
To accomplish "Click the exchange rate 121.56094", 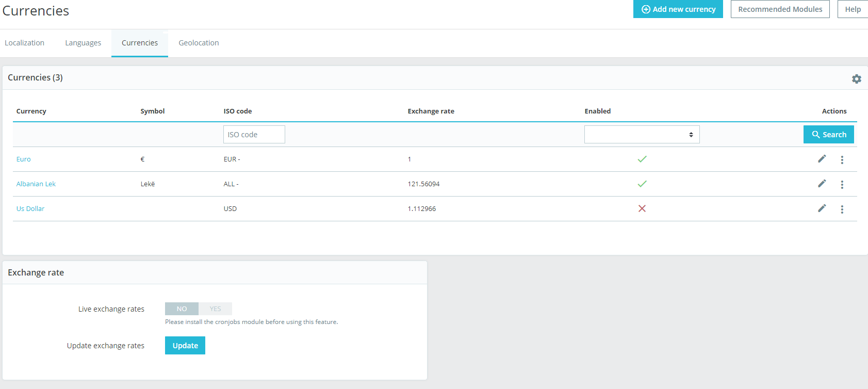I will [x=424, y=184].
